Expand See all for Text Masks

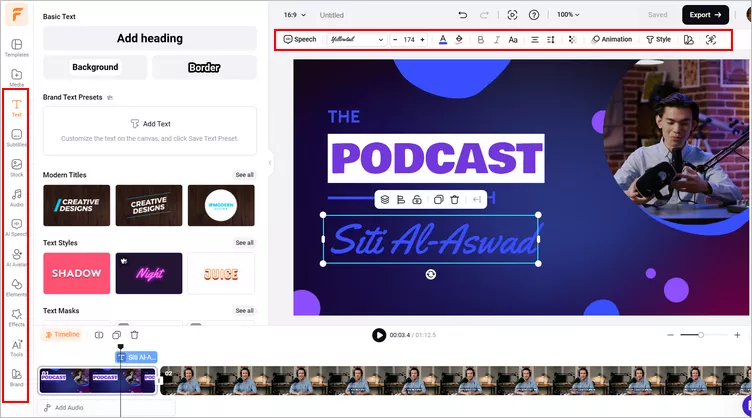[x=245, y=311]
